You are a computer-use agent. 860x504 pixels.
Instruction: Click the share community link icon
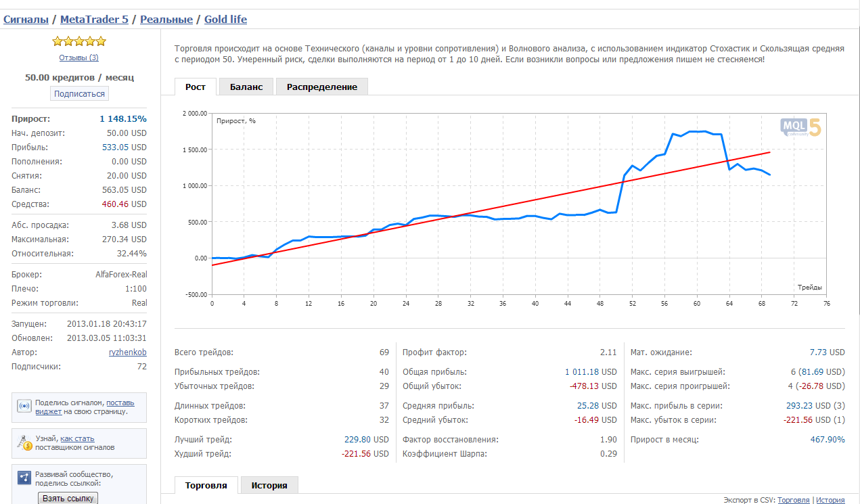[x=24, y=478]
